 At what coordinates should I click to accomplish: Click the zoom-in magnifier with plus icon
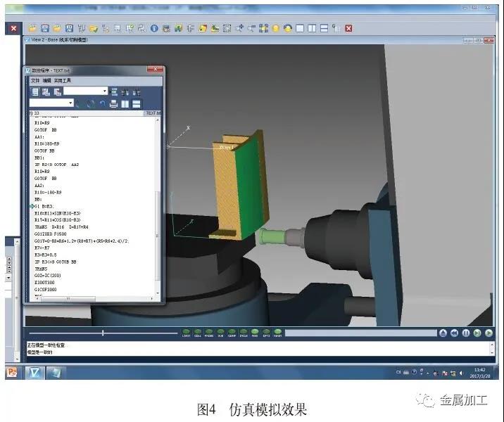(x=239, y=28)
